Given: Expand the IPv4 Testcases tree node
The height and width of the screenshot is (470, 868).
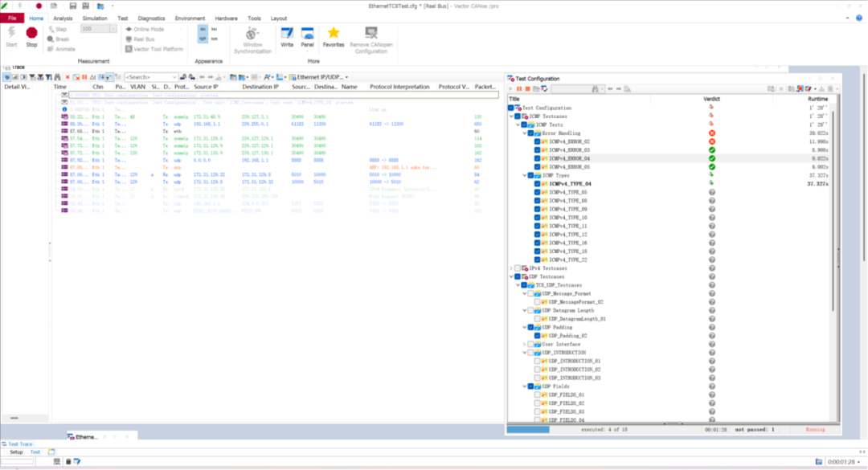Looking at the screenshot, I should tap(511, 268).
